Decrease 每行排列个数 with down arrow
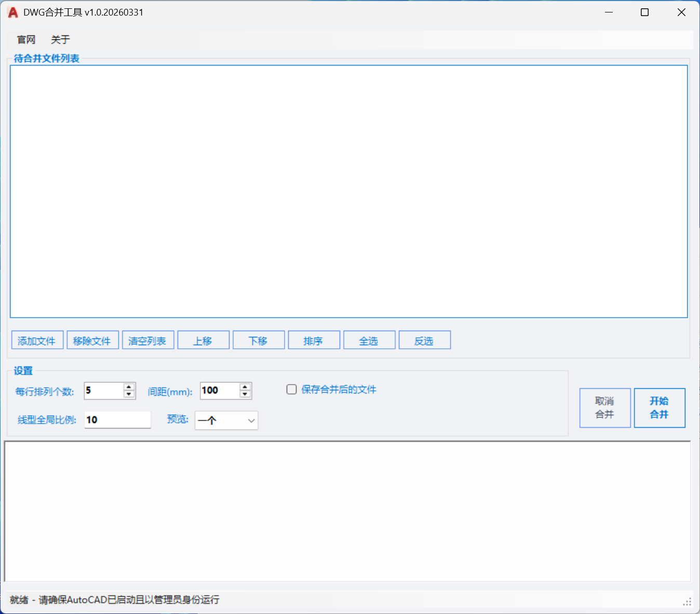The width and height of the screenshot is (700, 614). 129,394
